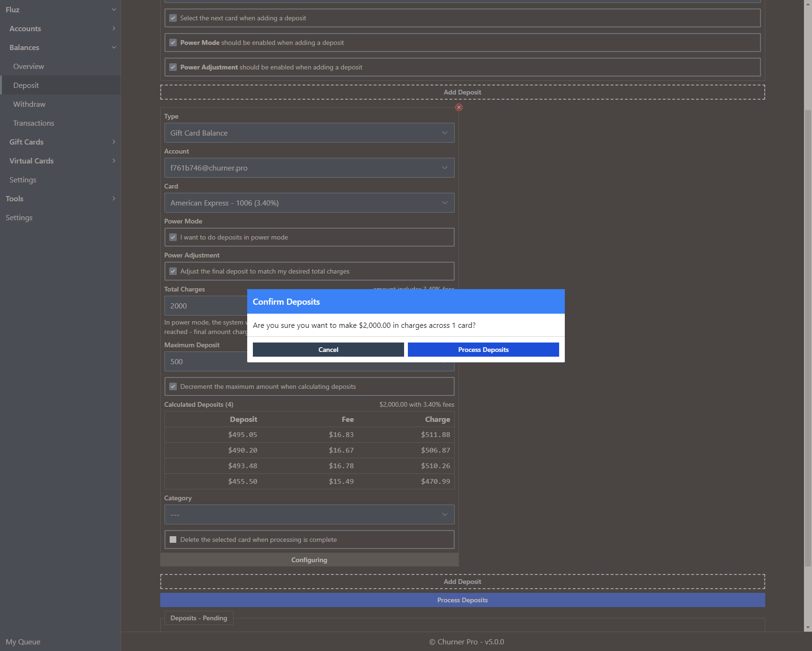Go to Transactions in the sidebar
The height and width of the screenshot is (651, 812).
coord(34,123)
